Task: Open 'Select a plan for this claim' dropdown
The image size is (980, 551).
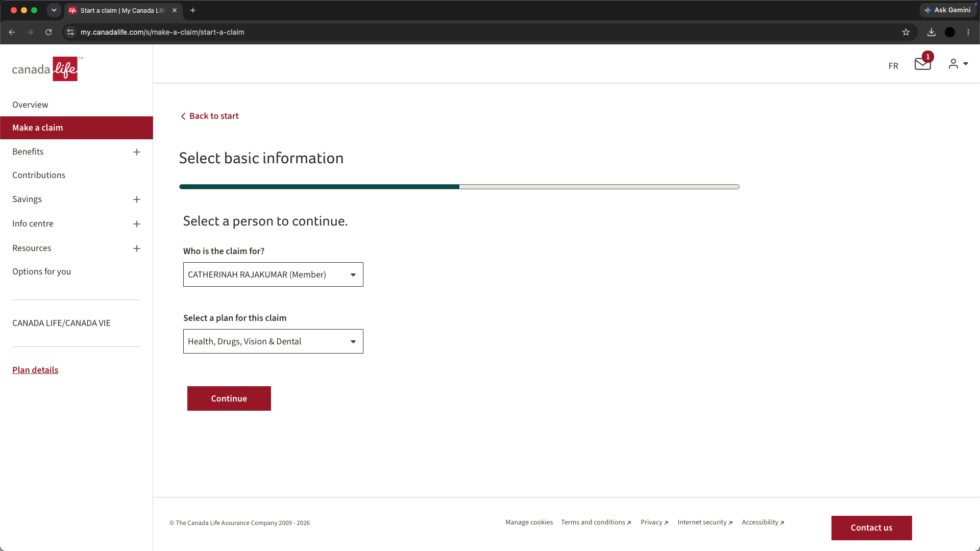Action: [273, 341]
